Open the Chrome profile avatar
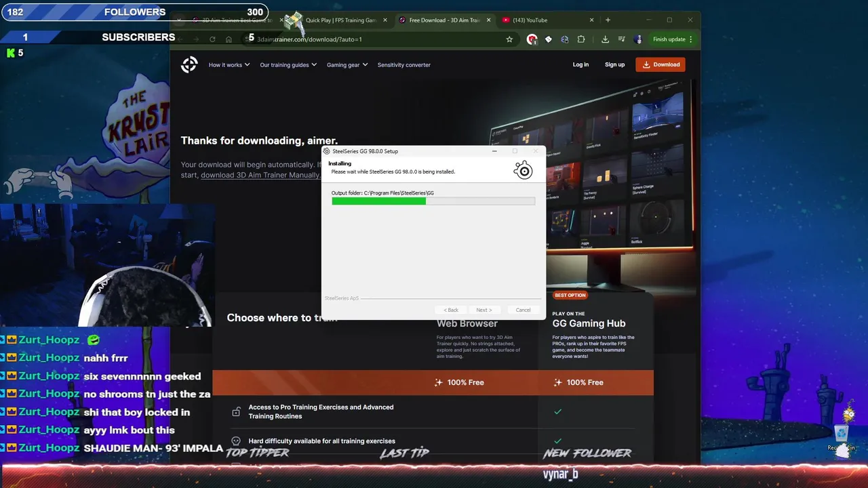868x488 pixels. tap(638, 39)
